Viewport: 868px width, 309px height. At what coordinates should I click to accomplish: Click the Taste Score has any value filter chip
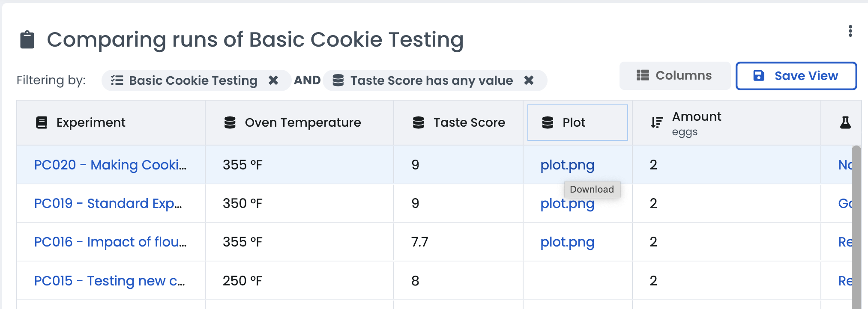tap(431, 80)
